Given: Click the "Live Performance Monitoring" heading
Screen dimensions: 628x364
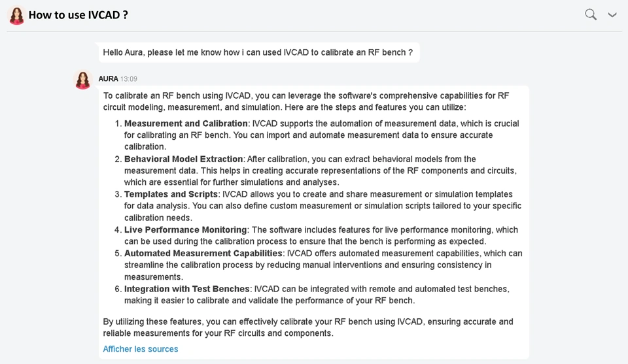Looking at the screenshot, I should 185,229.
